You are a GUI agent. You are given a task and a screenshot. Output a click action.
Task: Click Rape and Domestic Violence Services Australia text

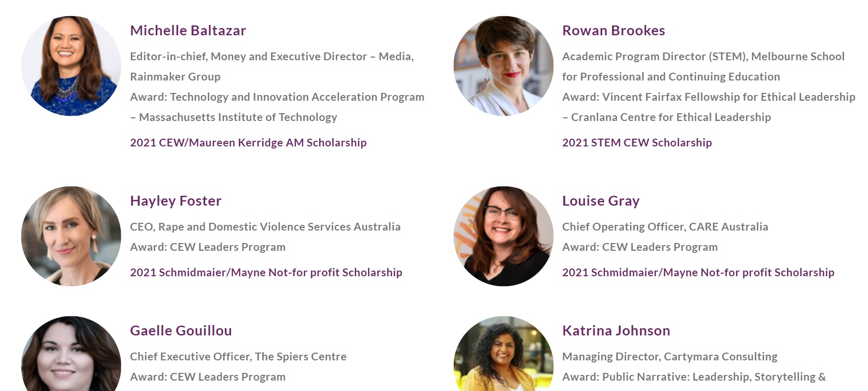279,227
